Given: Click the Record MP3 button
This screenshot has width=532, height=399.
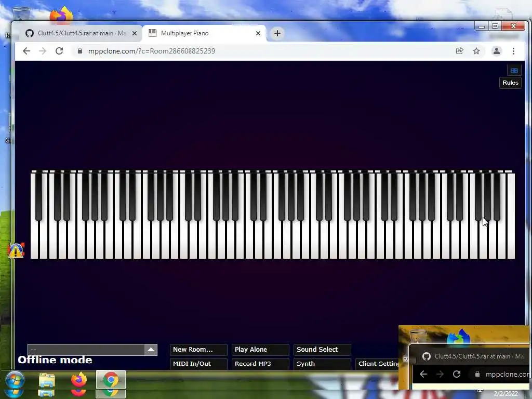Looking at the screenshot, I should 260,364.
